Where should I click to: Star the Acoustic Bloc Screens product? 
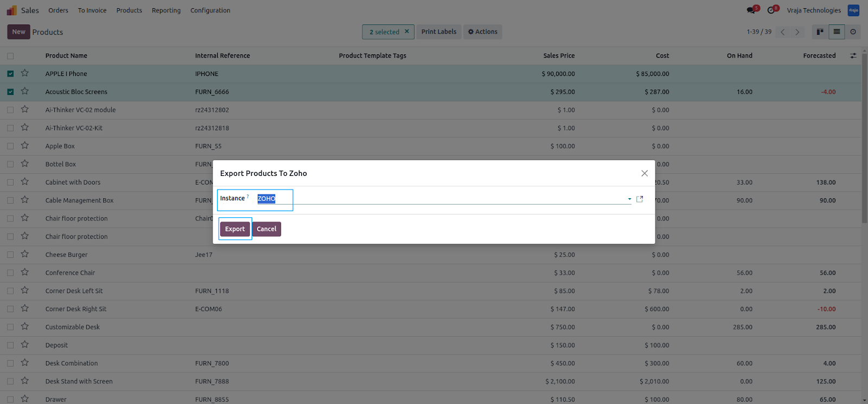point(25,91)
